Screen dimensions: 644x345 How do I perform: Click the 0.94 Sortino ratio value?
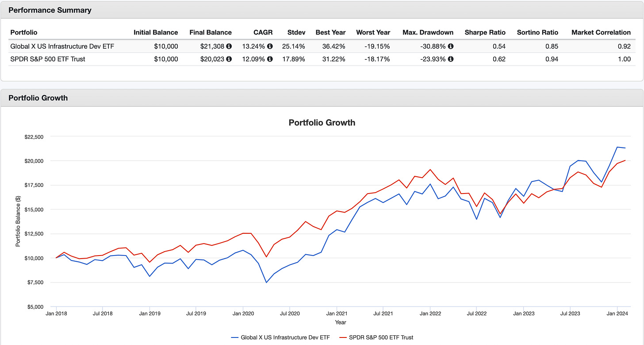552,59
